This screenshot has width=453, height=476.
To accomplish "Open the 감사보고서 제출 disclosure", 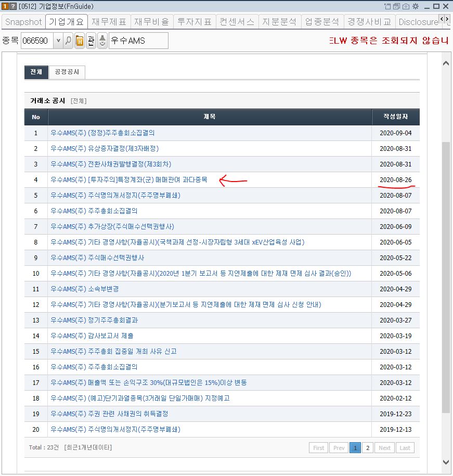I will [x=92, y=336].
